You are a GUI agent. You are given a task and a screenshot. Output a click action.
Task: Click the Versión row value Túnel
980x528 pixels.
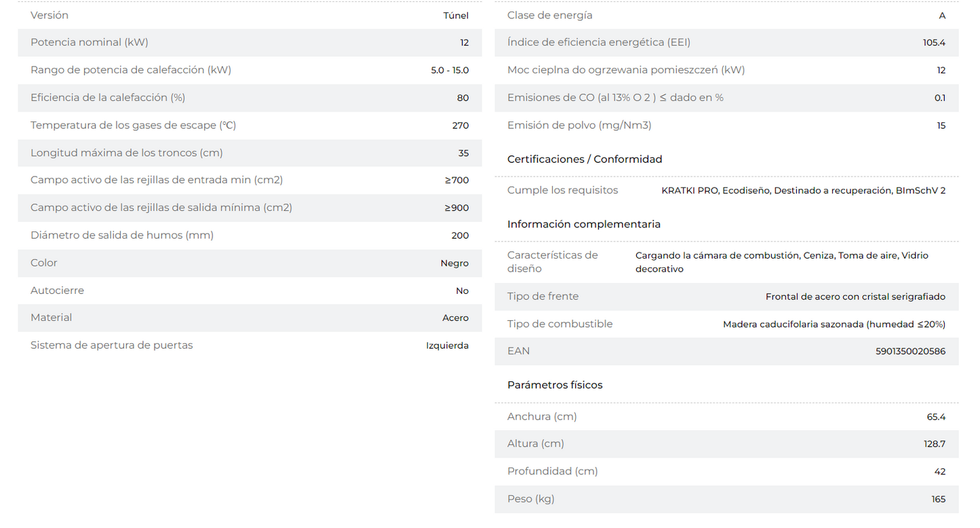pyautogui.click(x=456, y=16)
